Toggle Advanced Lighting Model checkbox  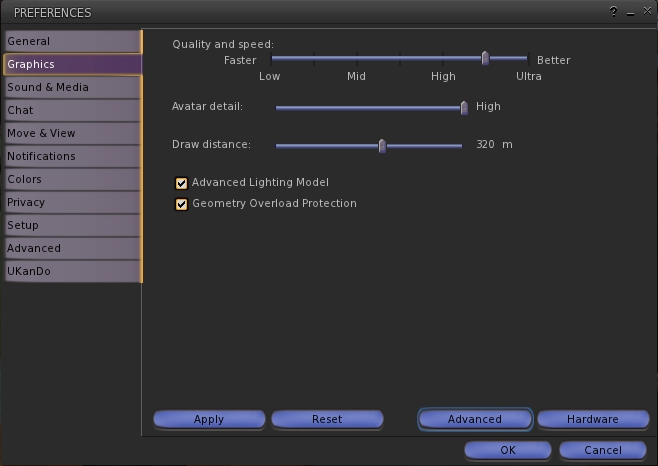click(182, 183)
